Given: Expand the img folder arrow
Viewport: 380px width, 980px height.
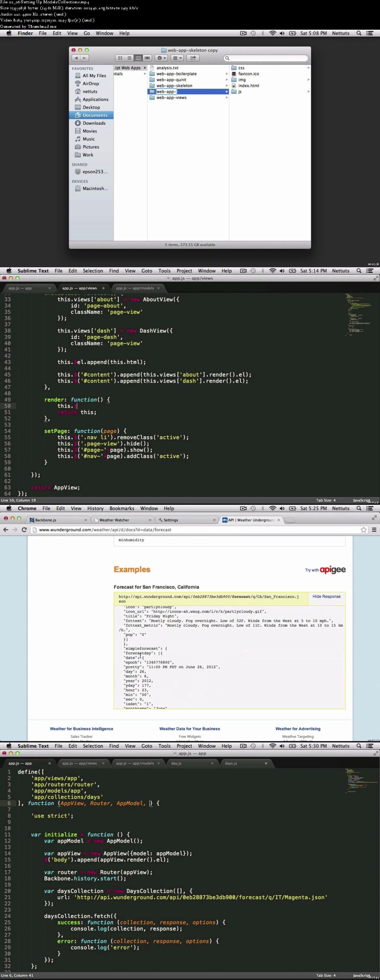Looking at the screenshot, I should point(308,80).
